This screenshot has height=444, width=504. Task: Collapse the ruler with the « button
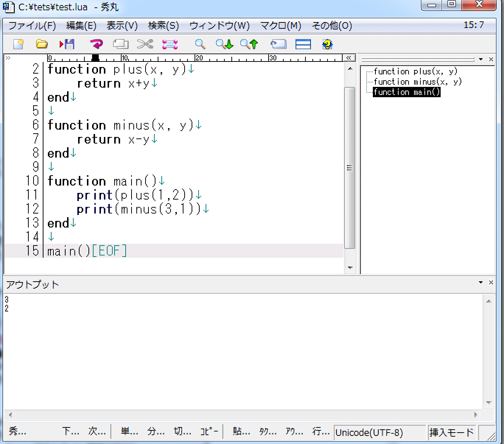(349, 58)
